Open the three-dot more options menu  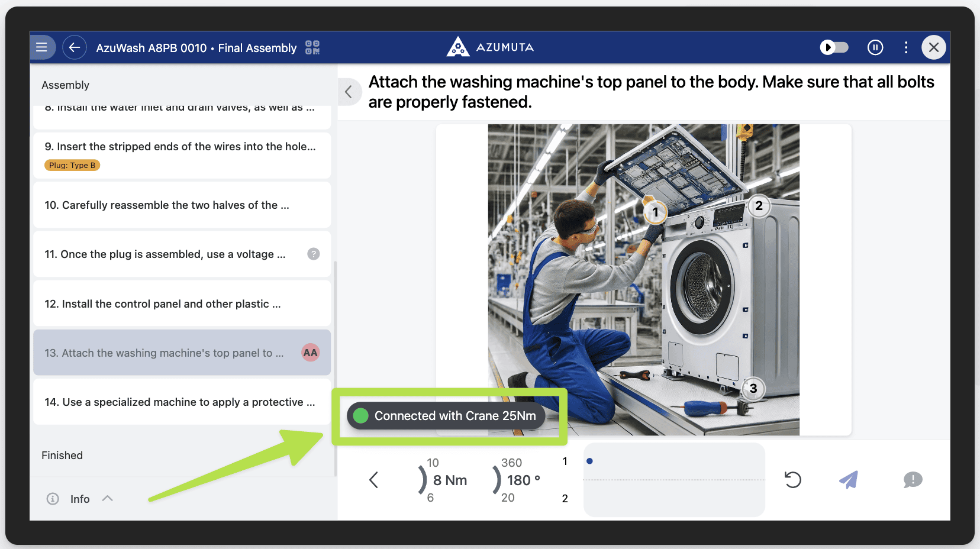click(x=905, y=47)
